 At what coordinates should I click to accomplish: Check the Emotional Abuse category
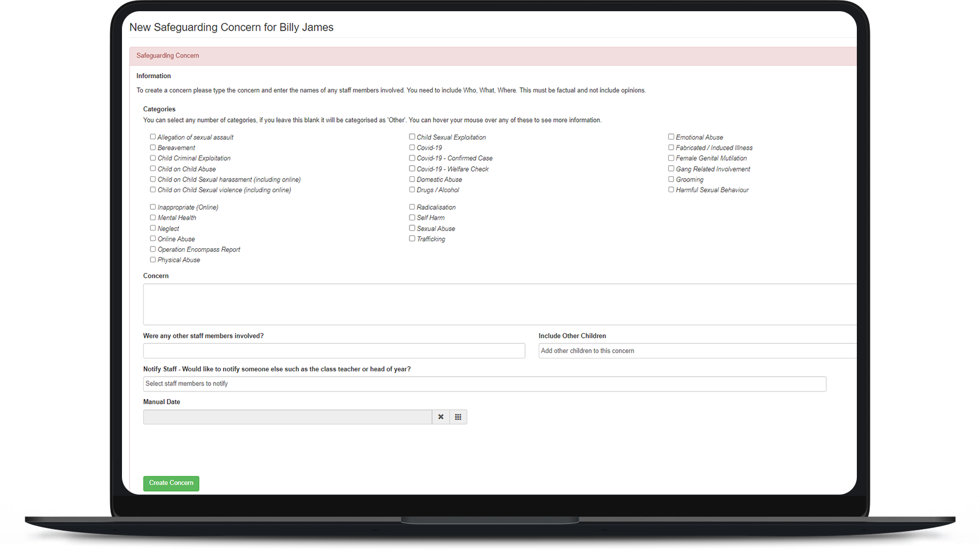[x=671, y=137]
